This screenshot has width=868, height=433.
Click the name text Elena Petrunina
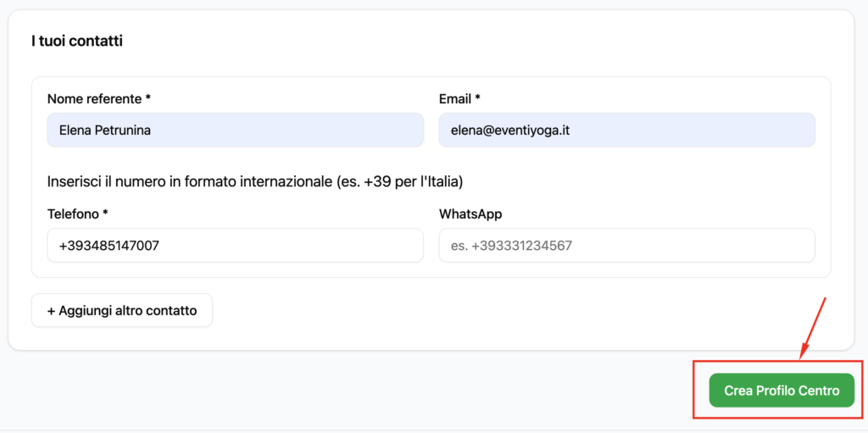pyautogui.click(x=104, y=130)
